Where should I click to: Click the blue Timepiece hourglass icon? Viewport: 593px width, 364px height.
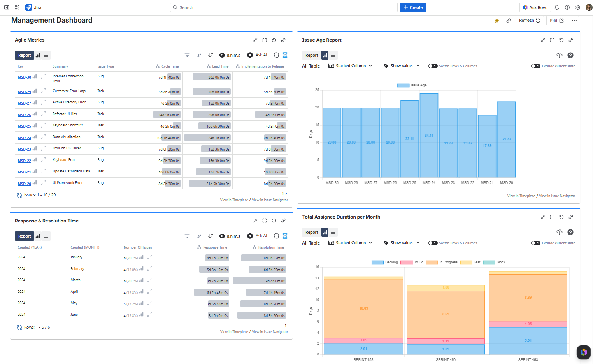(285, 55)
